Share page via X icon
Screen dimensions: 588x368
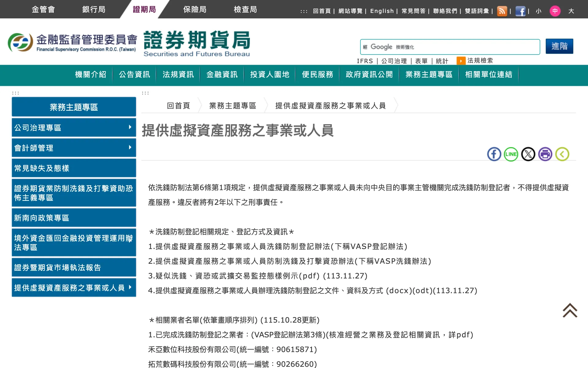pos(528,154)
